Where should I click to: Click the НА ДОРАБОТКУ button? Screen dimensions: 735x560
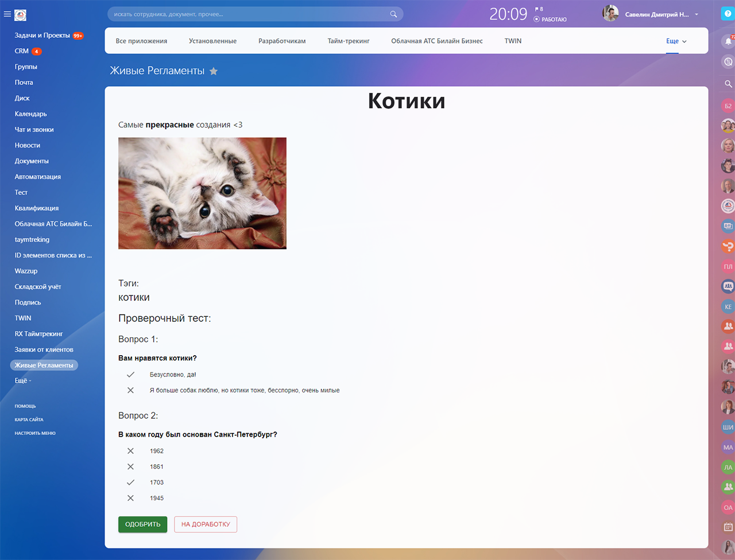click(206, 524)
